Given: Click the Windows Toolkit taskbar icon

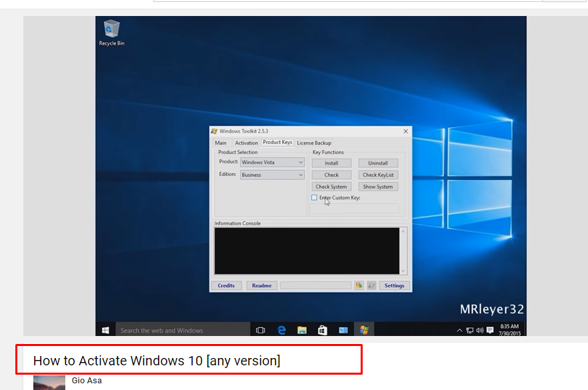Looking at the screenshot, I should (x=364, y=330).
